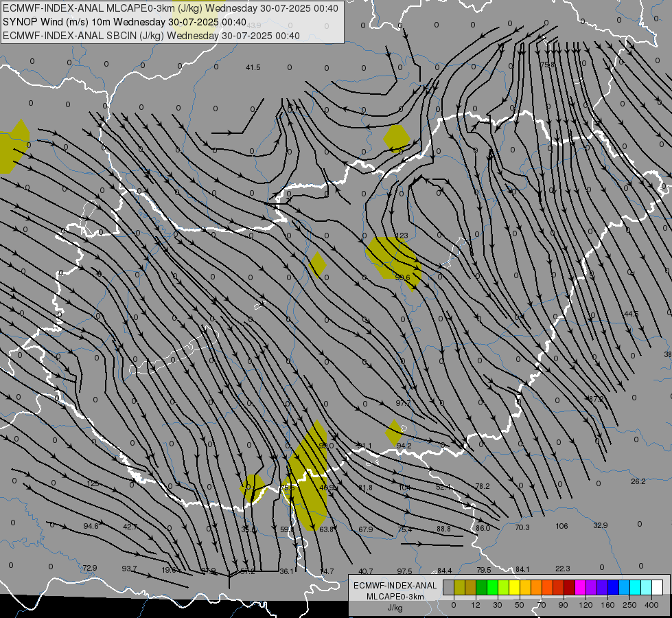672x618 pixels.
Task: Click the SBCIN title line
Action: click(x=151, y=36)
